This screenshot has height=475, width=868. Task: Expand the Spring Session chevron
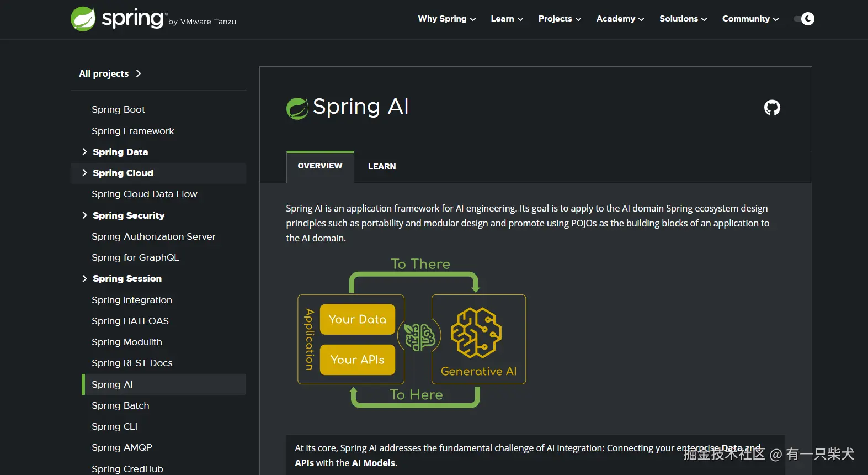(x=84, y=278)
